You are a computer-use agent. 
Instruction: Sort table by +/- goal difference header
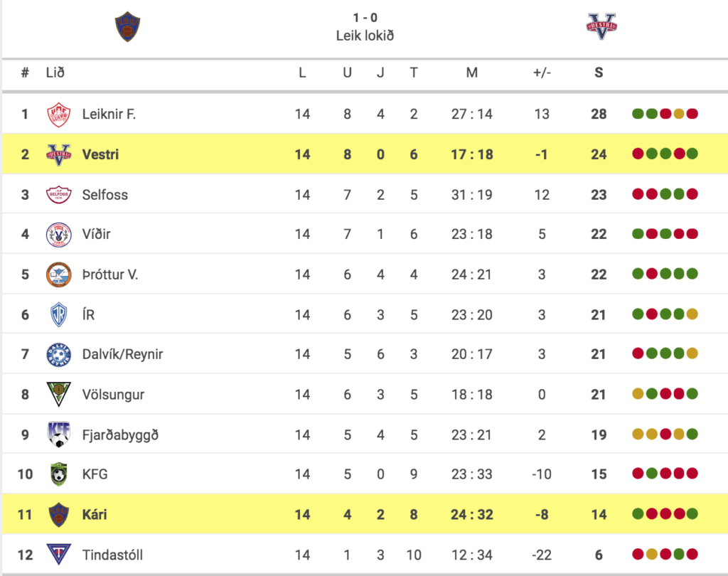(542, 73)
